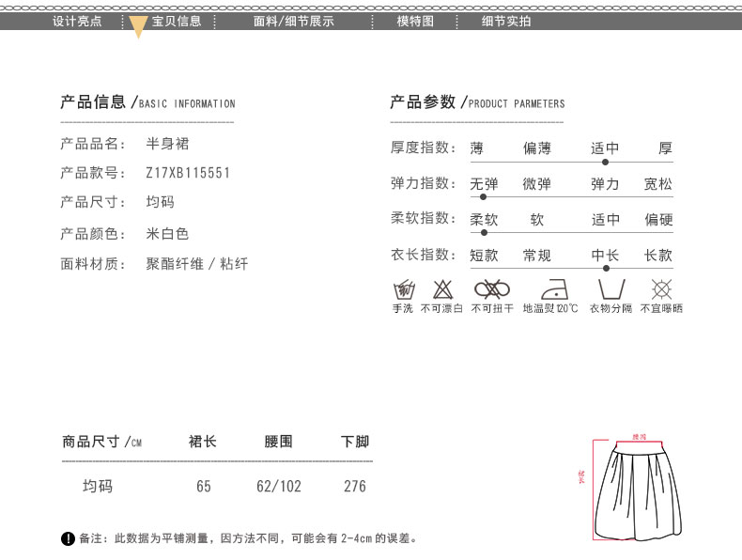The image size is (742, 560).
Task: Click the 手洗 hand wash icon
Action: pyautogui.click(x=404, y=289)
